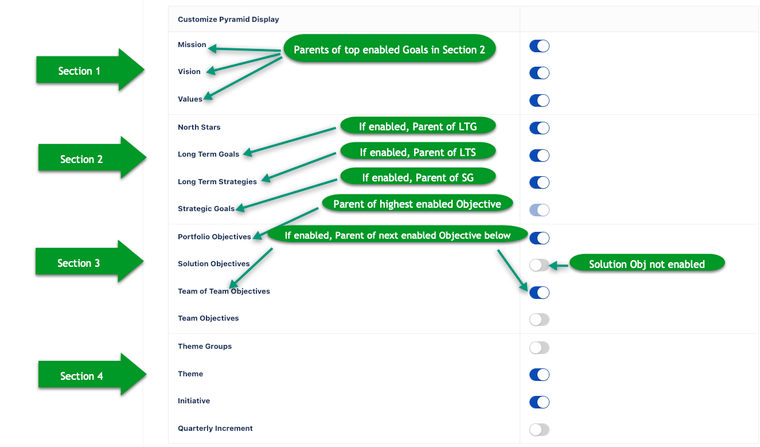Viewport: 760px width, 447px height.
Task: Click the Portfolio Objectives label
Action: [x=214, y=237]
